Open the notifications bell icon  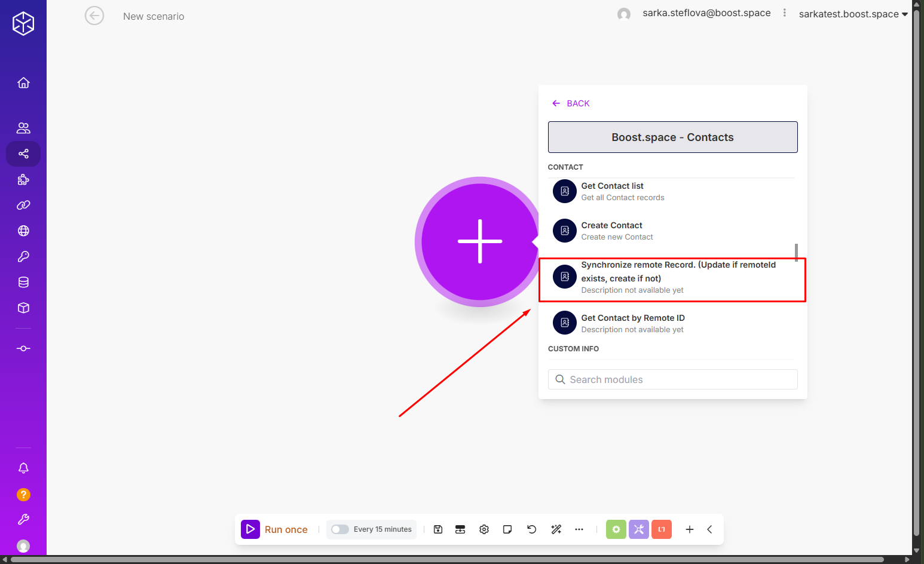tap(23, 468)
